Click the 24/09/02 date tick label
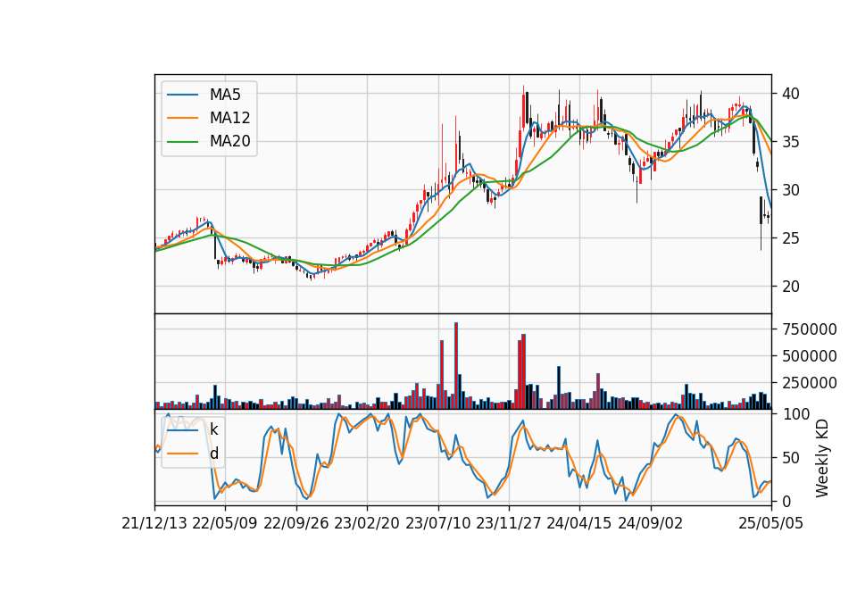This screenshot has width=857, height=616. click(651, 523)
